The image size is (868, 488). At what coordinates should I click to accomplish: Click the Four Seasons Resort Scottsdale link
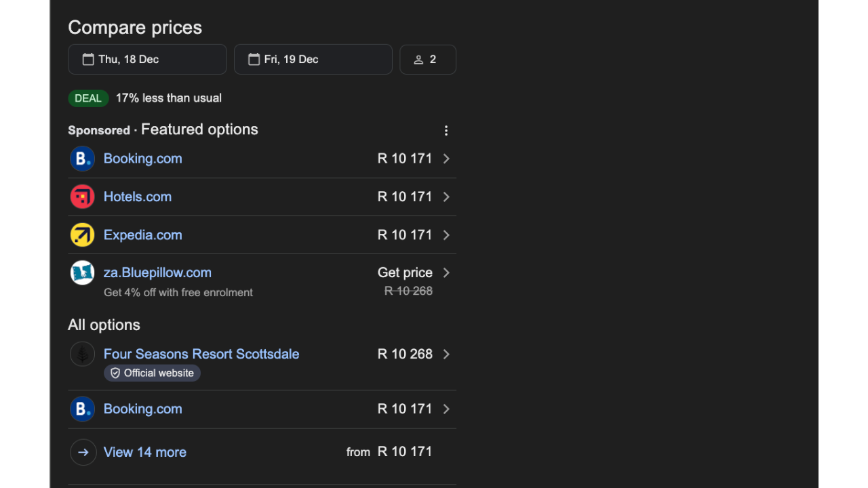coord(201,354)
